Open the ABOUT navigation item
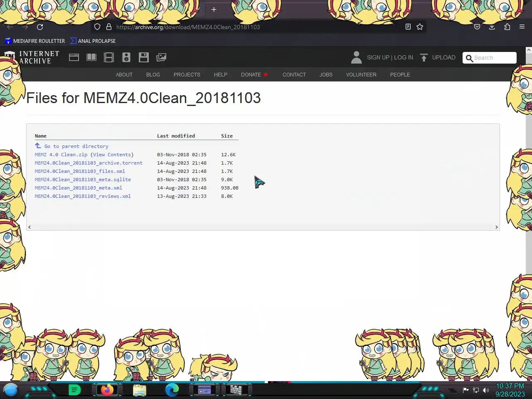The height and width of the screenshot is (399, 532). [124, 75]
